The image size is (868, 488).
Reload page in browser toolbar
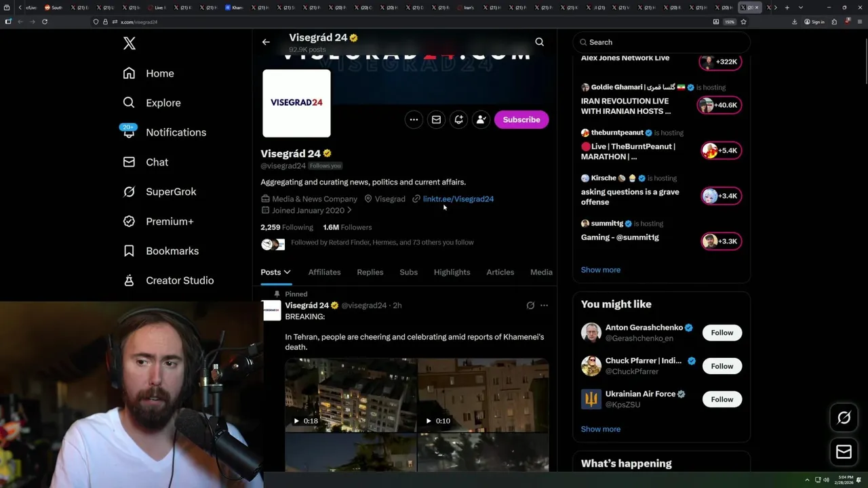[45, 22]
